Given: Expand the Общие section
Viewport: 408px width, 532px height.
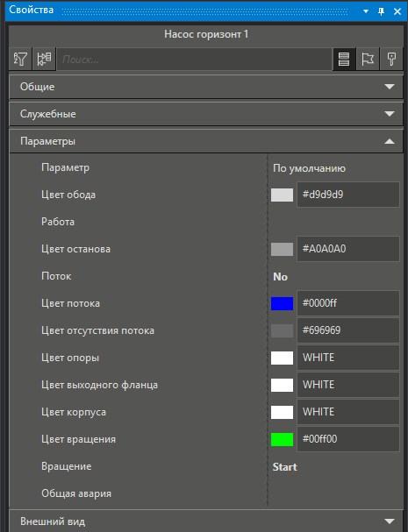Looking at the screenshot, I should coord(206,87).
